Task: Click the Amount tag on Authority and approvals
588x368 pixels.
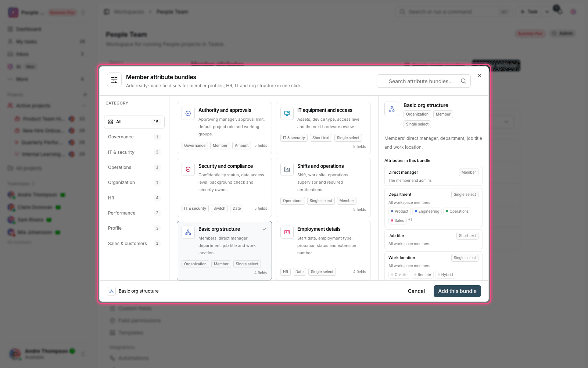Action: (242, 146)
